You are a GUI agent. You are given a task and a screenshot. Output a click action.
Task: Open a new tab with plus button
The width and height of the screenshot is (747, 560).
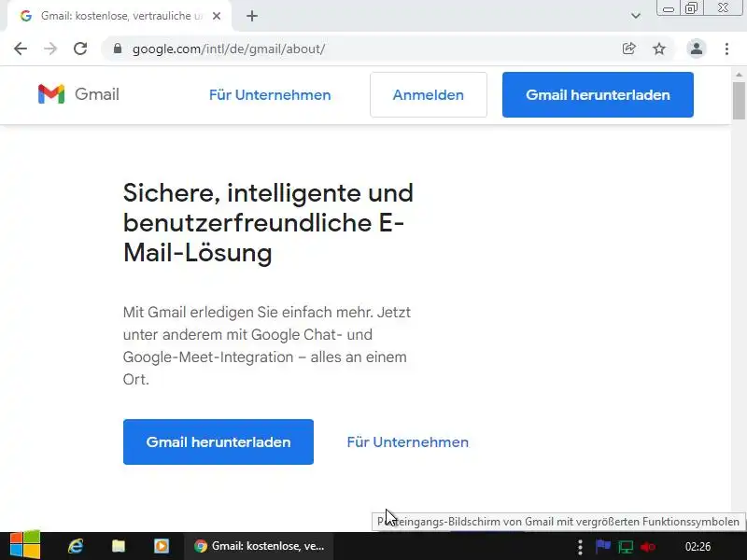pyautogui.click(x=252, y=16)
